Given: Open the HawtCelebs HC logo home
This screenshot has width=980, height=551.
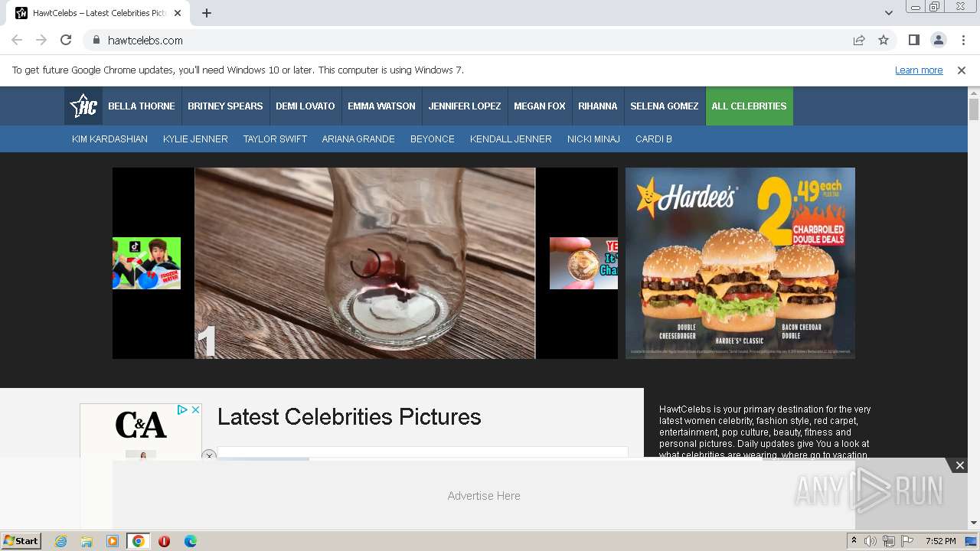Looking at the screenshot, I should tap(83, 106).
